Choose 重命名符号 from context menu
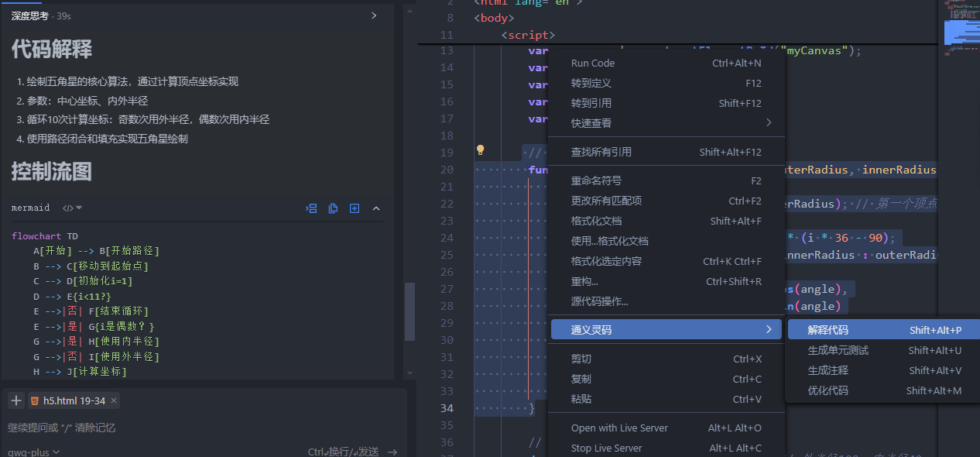This screenshot has height=457, width=980. (666, 180)
